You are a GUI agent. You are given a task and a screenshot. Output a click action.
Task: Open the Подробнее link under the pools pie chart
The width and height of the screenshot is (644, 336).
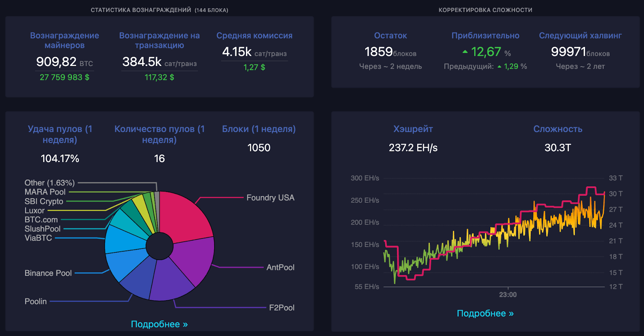[x=159, y=324]
